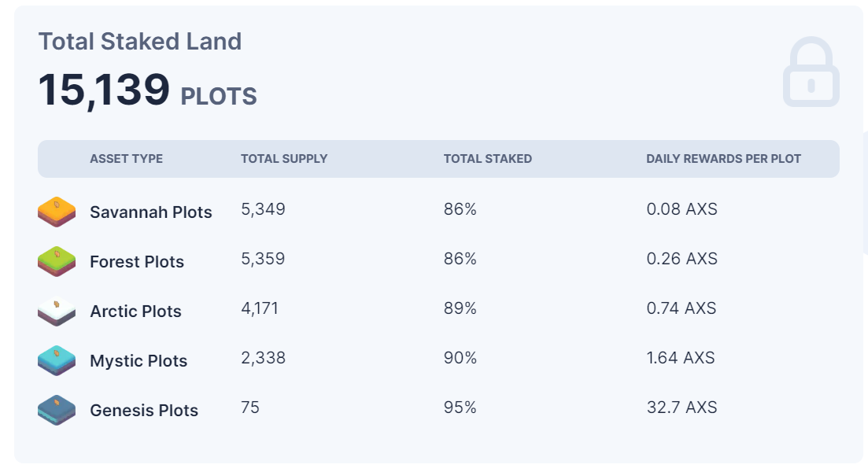Click the 32.7 AXS Genesis reward value
This screenshot has height=472, width=868.
[x=681, y=407]
